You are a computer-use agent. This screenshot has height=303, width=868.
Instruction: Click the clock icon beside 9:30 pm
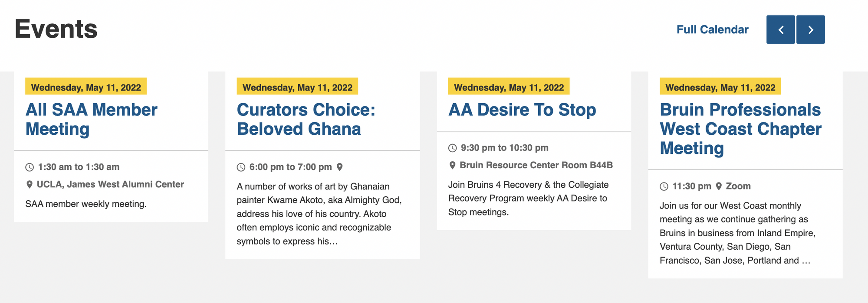[x=452, y=148]
